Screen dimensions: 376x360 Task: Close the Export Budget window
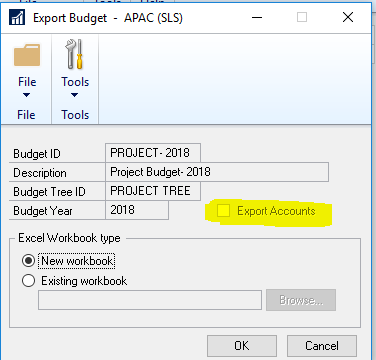coord(348,17)
